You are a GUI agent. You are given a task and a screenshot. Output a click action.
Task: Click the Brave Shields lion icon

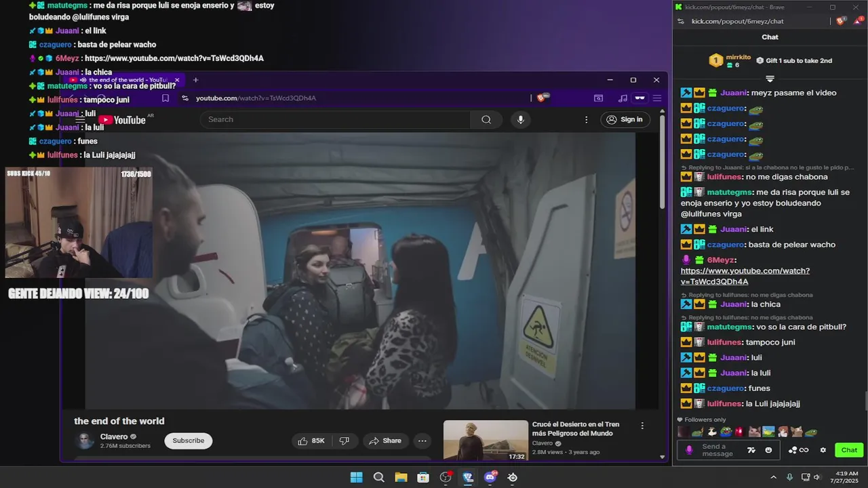pyautogui.click(x=541, y=98)
